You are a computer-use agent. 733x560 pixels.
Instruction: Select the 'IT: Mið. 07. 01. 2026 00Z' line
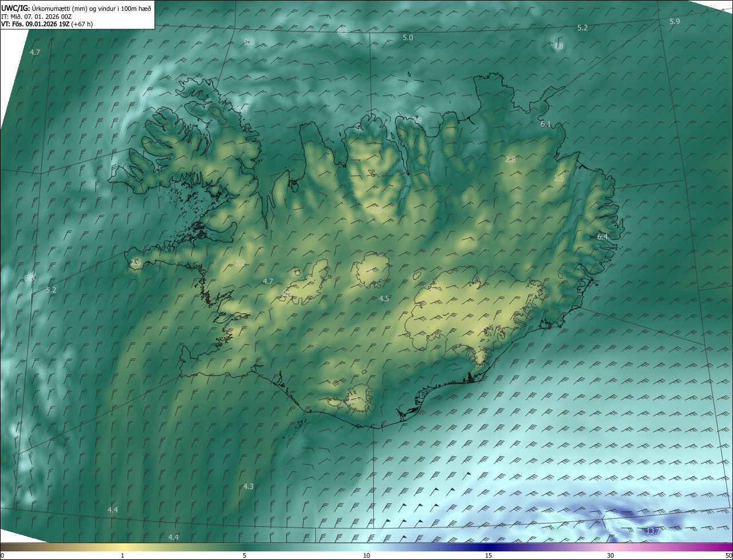[x=37, y=16]
